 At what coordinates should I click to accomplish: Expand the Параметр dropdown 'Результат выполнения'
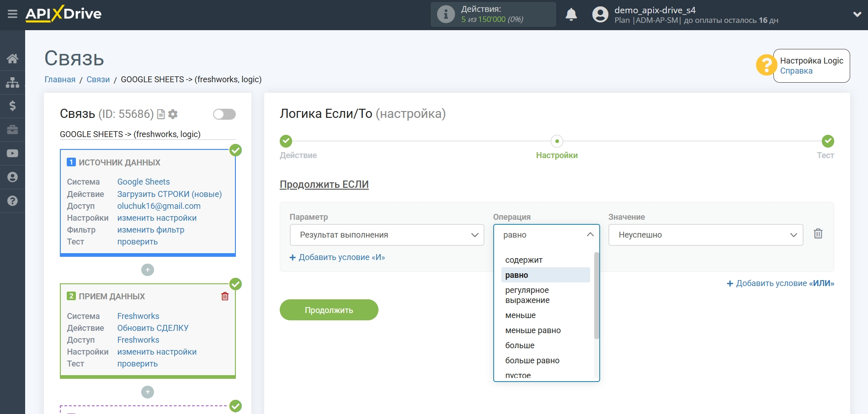click(x=387, y=235)
